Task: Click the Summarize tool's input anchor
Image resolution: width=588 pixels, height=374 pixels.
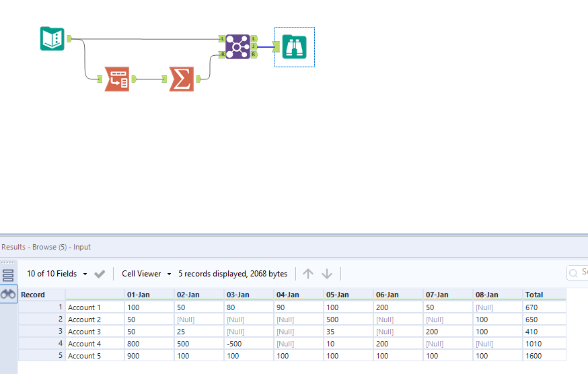Action: click(x=164, y=79)
